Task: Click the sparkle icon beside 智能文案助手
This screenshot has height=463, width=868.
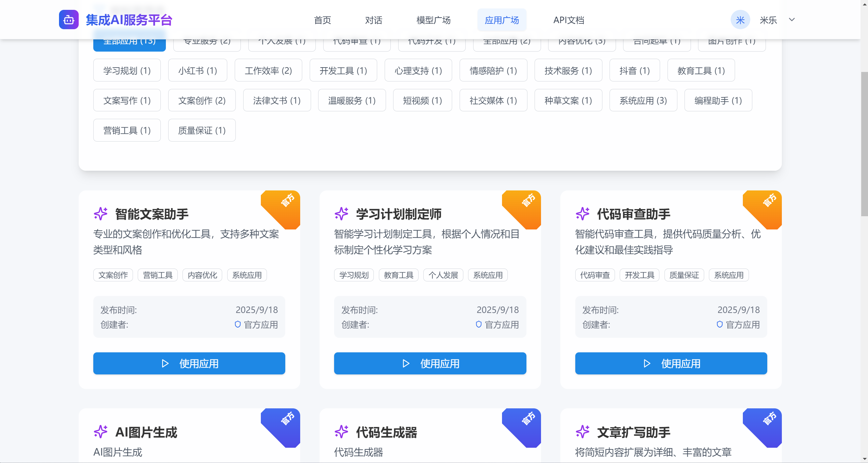Action: [x=100, y=214]
